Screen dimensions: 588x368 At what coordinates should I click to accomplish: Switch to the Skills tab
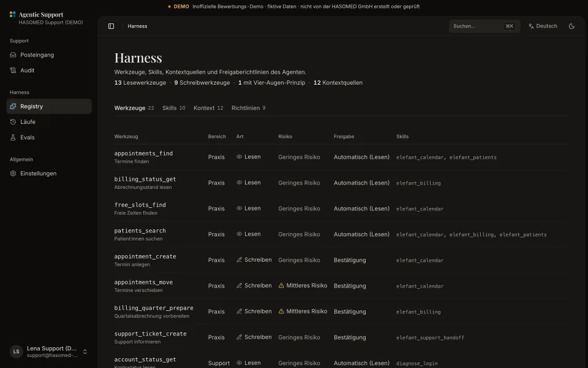pos(173,108)
